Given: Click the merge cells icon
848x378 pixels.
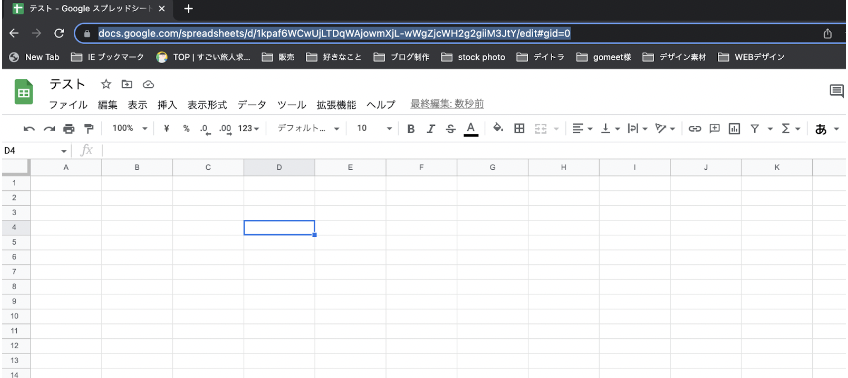Looking at the screenshot, I should pos(540,129).
